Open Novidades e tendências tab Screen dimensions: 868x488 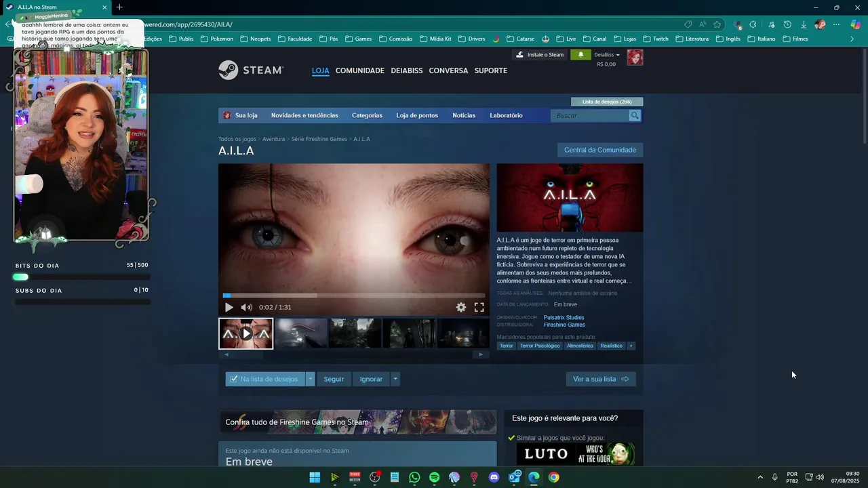(x=304, y=116)
